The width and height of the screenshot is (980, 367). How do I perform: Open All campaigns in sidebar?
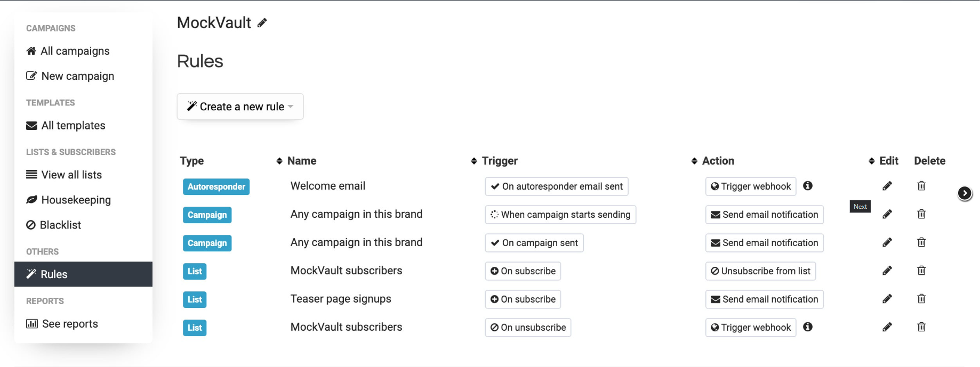click(75, 51)
